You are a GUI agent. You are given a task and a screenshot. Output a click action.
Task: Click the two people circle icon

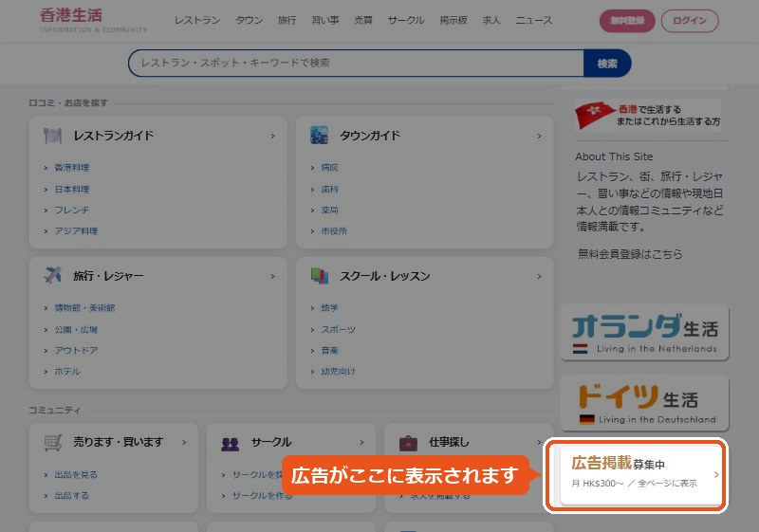tap(231, 443)
